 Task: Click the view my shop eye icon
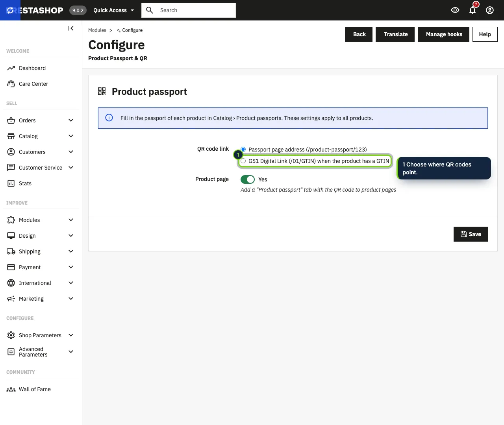click(x=455, y=10)
